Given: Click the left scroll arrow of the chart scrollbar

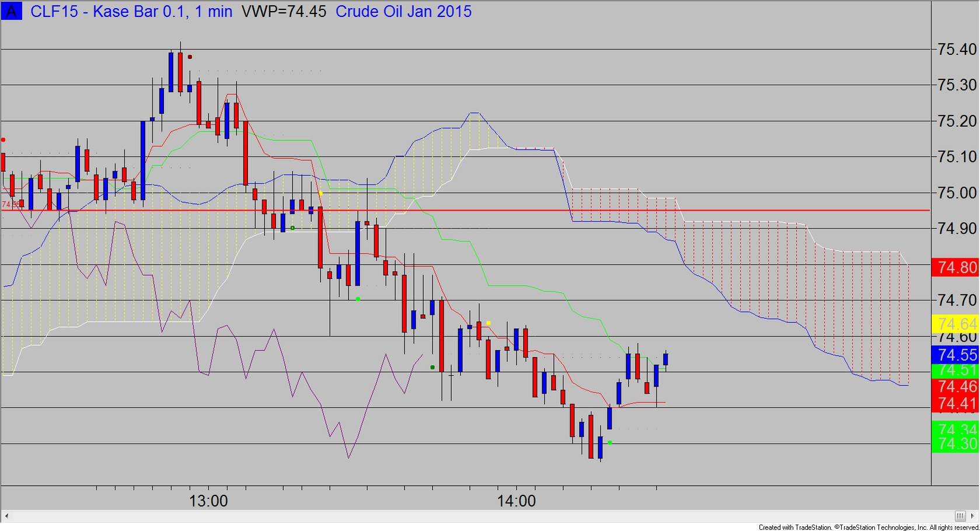Looking at the screenshot, I should (6, 516).
